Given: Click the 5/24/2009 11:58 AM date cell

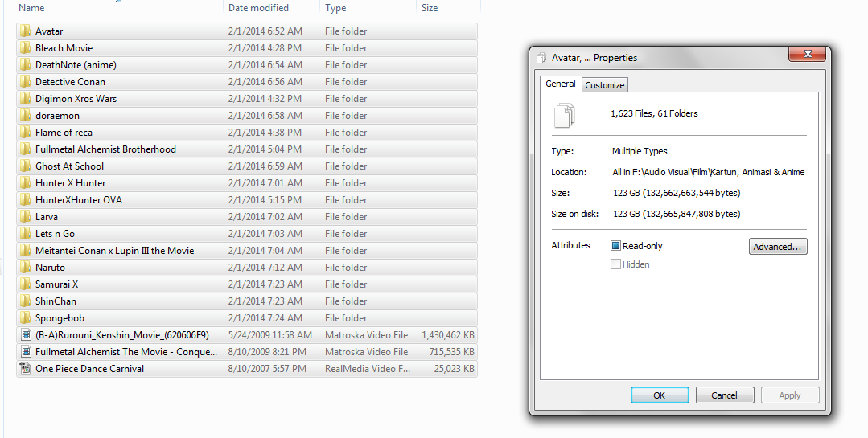Looking at the screenshot, I should [x=269, y=334].
